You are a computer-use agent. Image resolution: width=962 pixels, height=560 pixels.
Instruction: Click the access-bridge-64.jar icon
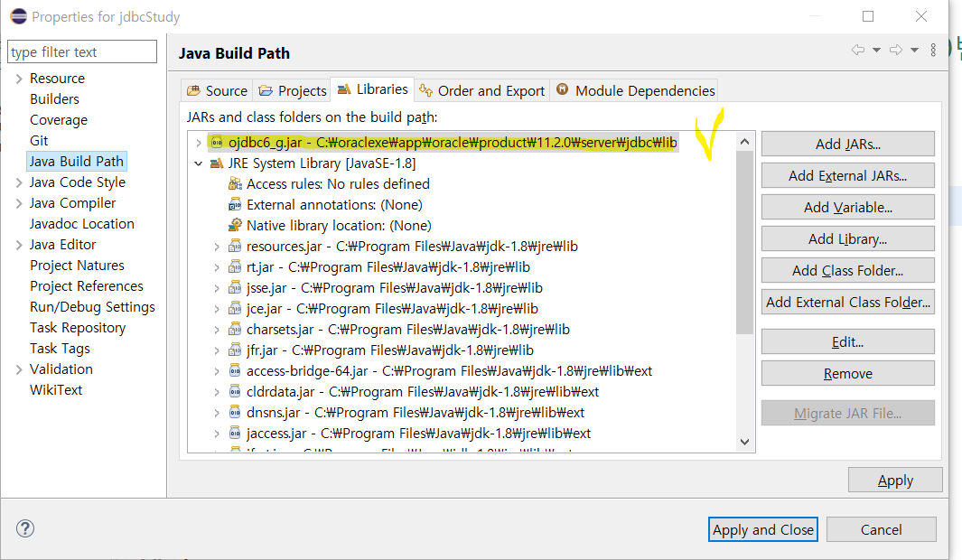pyautogui.click(x=235, y=371)
